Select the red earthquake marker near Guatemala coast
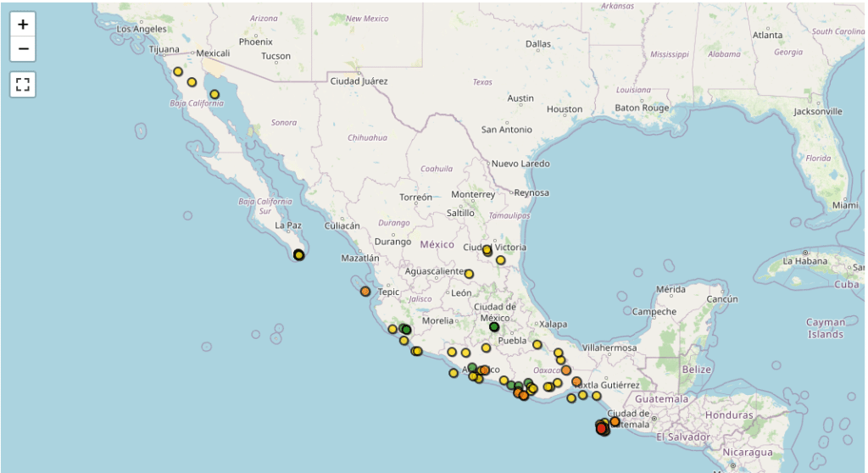The height and width of the screenshot is (473, 868). (602, 429)
